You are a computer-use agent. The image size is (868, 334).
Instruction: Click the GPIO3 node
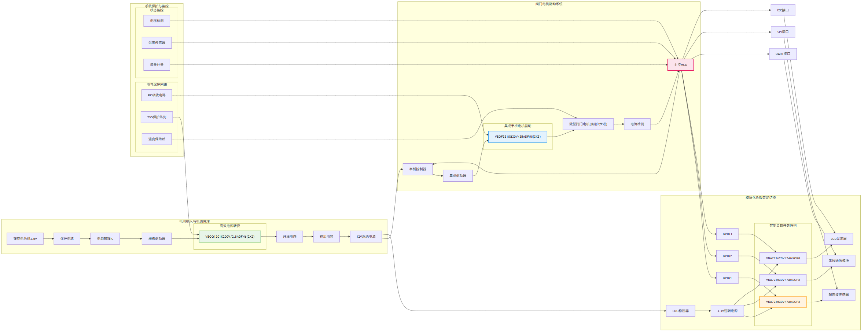(x=727, y=234)
